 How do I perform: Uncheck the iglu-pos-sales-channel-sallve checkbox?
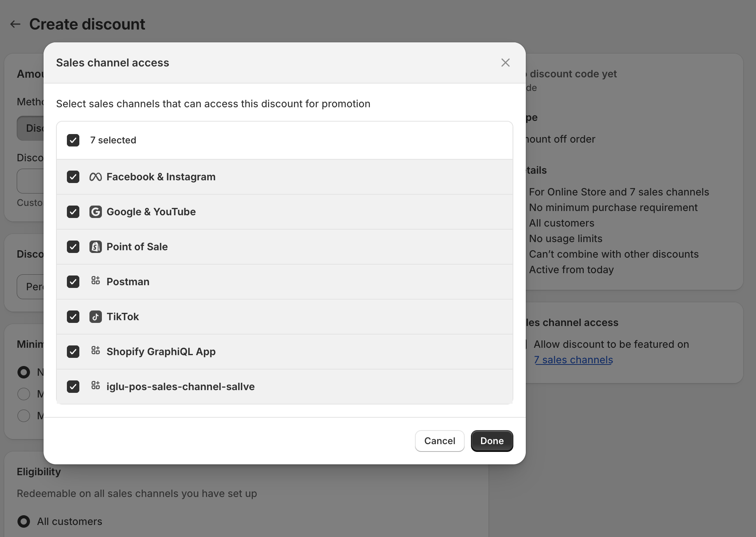(73, 387)
